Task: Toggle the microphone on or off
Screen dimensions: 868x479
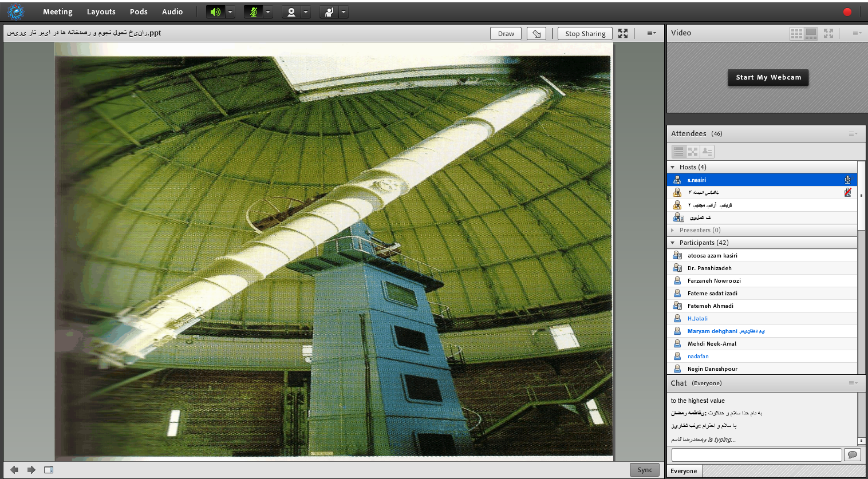Action: click(x=253, y=12)
